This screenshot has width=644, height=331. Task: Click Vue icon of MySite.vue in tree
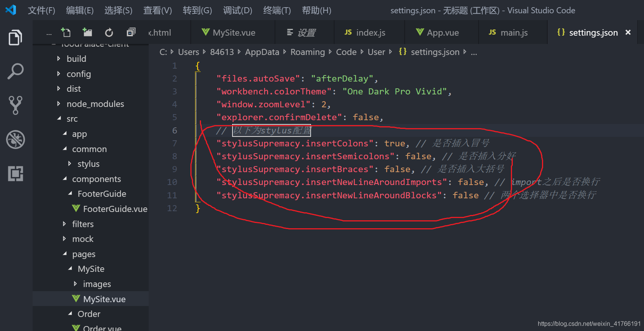point(76,298)
